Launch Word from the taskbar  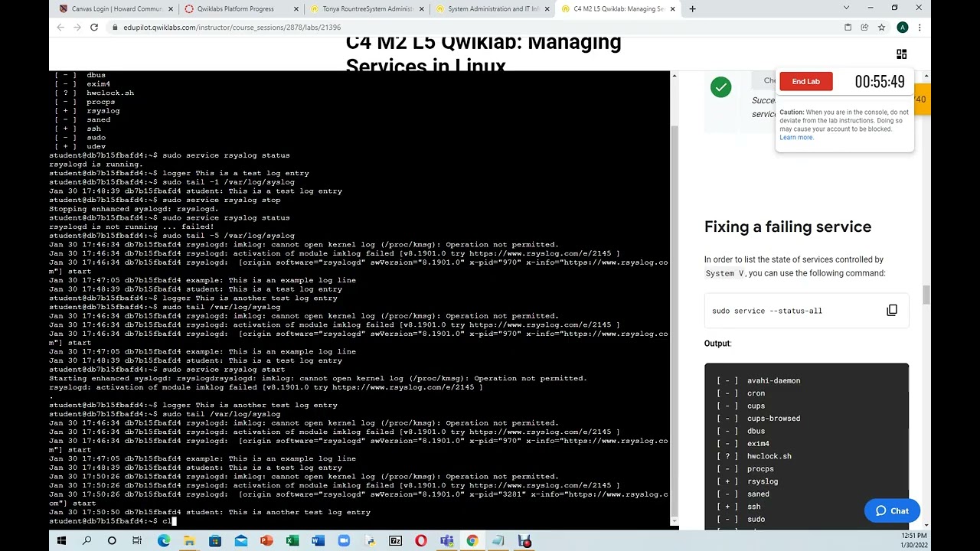pos(318,541)
